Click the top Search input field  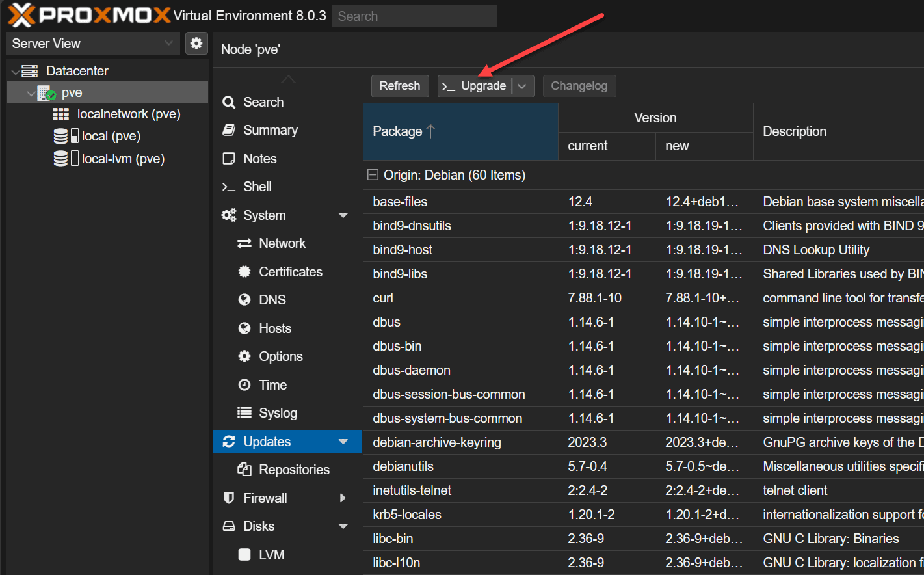[x=414, y=16]
